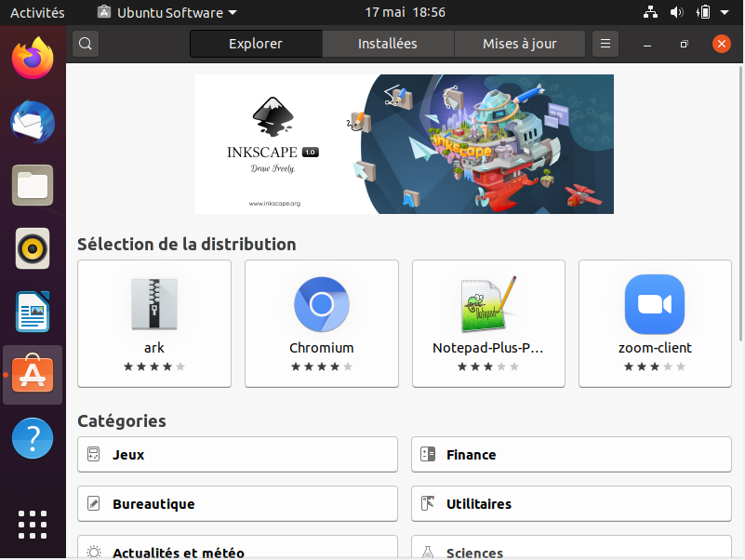Click the 'Sélection de la distribution' heading

(x=187, y=245)
